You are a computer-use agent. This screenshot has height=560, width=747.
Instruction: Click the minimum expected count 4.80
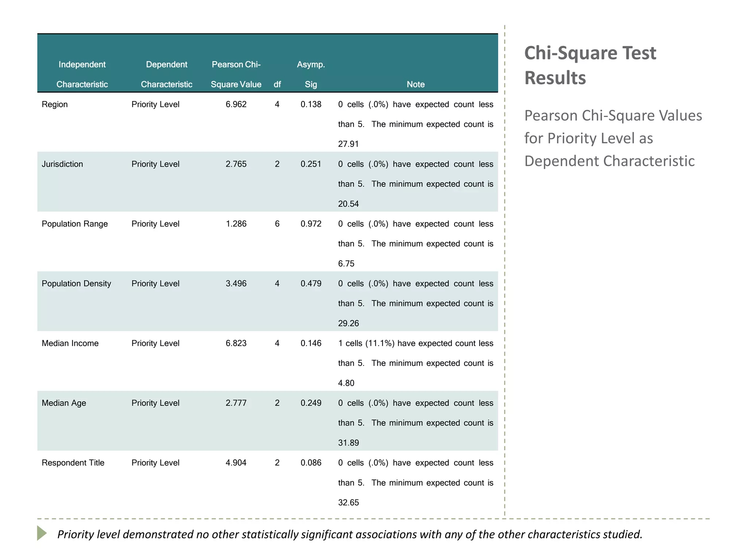point(346,383)
